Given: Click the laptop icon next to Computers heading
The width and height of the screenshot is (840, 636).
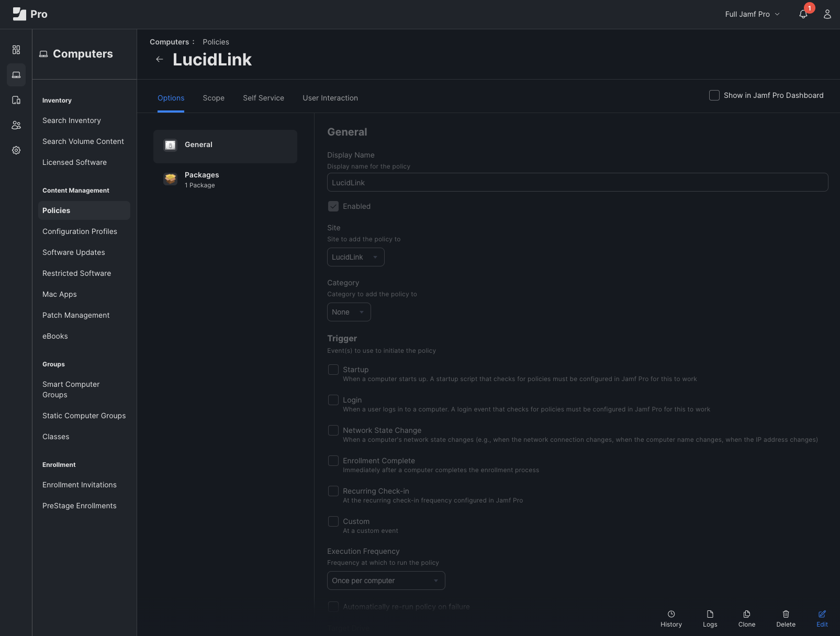Looking at the screenshot, I should [x=43, y=54].
